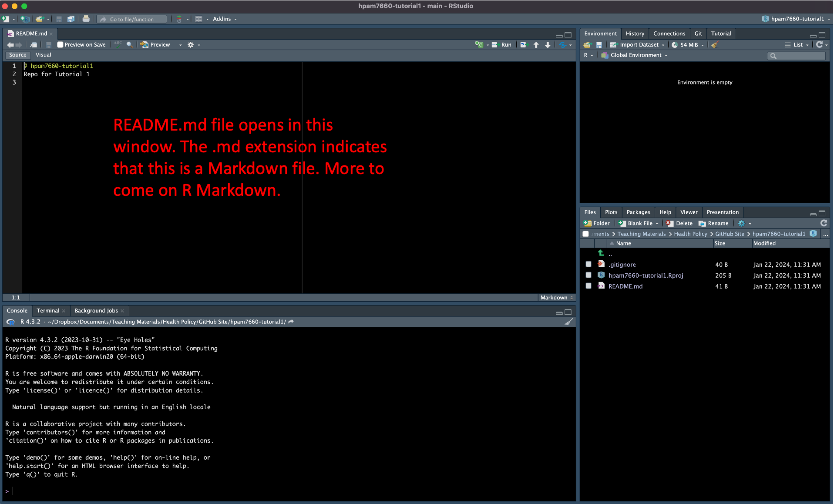Click the broom icon to clear the console

coord(568,322)
